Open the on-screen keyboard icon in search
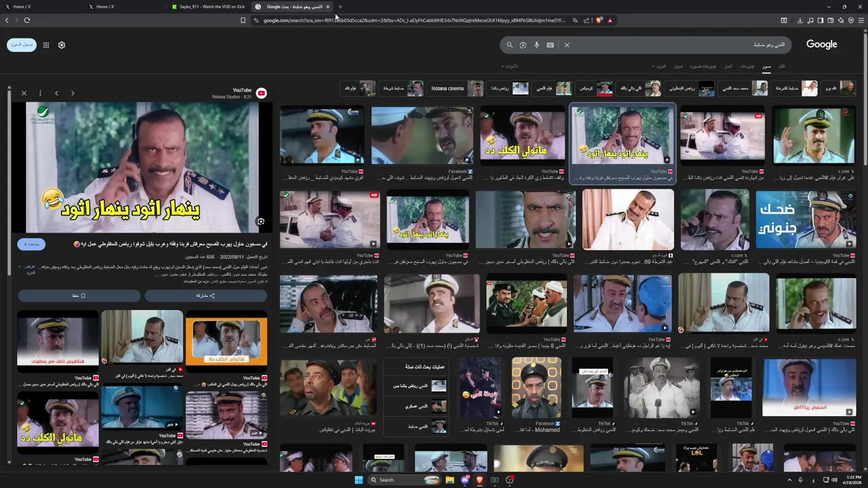The width and height of the screenshot is (868, 488). click(x=550, y=45)
